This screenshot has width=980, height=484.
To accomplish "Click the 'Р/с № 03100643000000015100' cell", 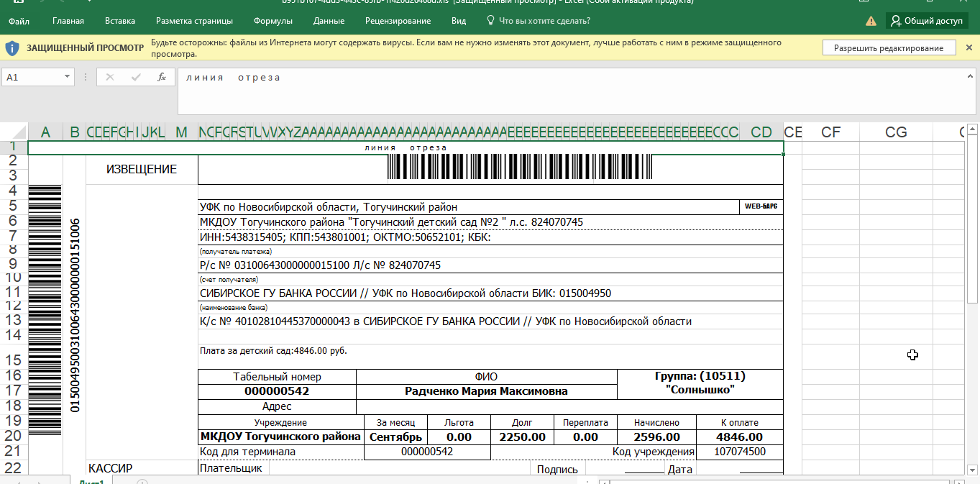I will (490, 265).
